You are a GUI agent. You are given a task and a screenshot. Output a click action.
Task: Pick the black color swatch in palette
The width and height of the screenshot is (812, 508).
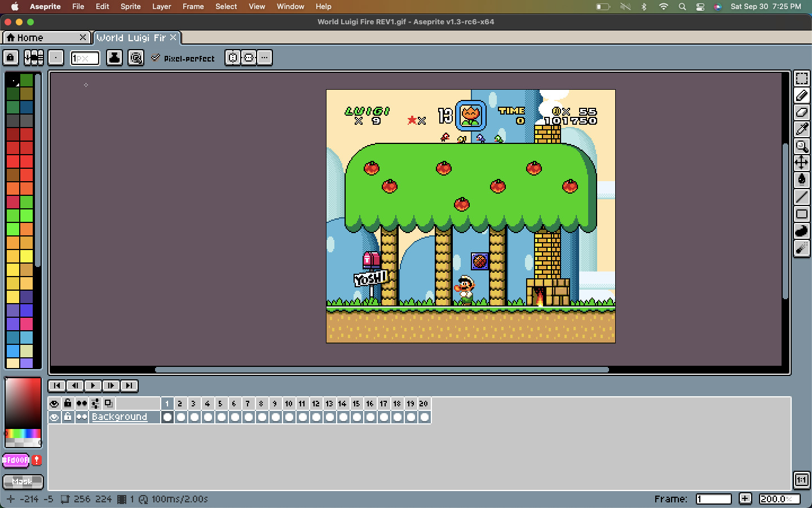(13, 80)
